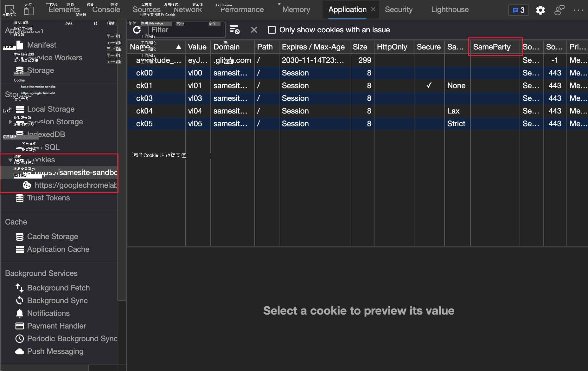588x371 pixels.
Task: Sort cookies by Expires / Max-Age column
Action: 315,47
